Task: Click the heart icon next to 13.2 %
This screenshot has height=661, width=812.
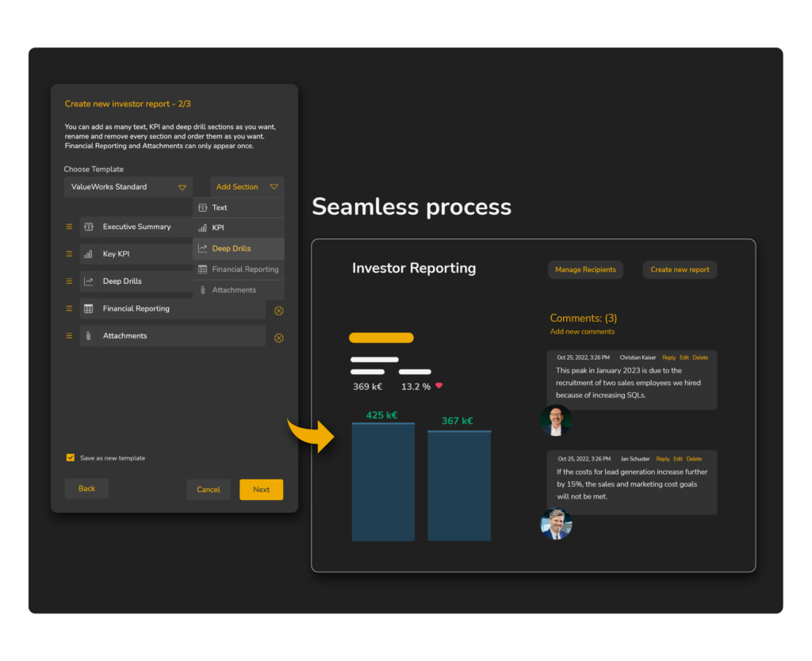Action: pos(439,386)
